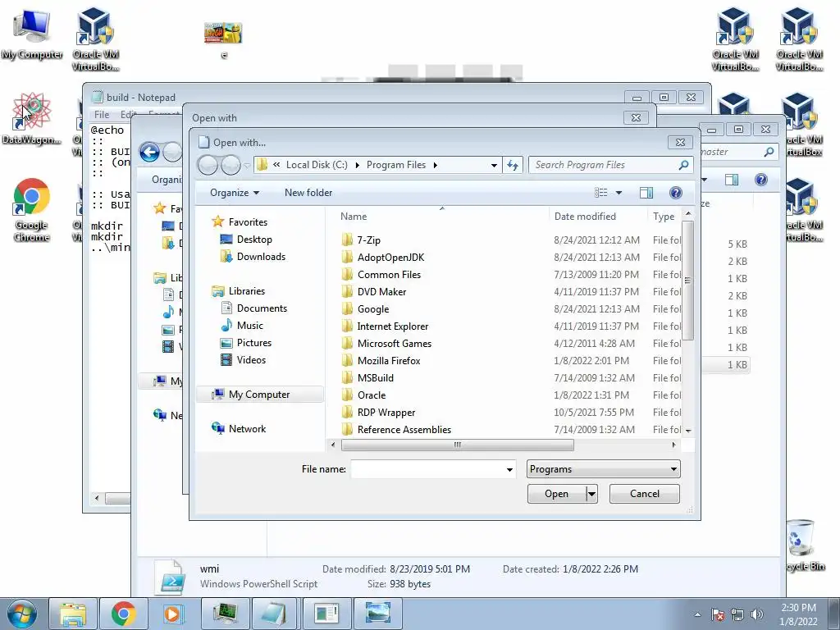Click the horizontal scrollbar of file list
This screenshot has width=840, height=630.
tap(457, 445)
